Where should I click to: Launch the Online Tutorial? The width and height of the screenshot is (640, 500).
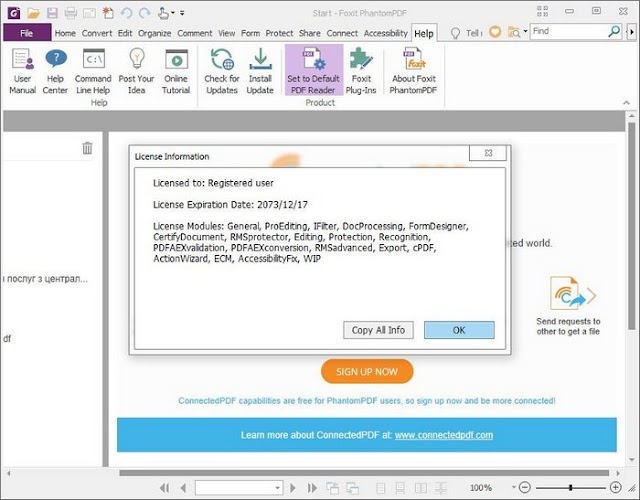click(176, 71)
